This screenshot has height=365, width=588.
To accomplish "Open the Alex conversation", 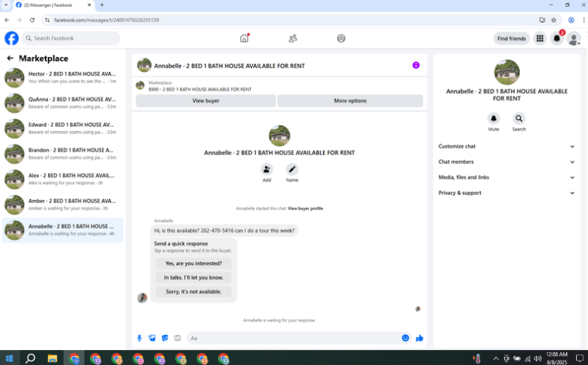I will click(x=63, y=179).
